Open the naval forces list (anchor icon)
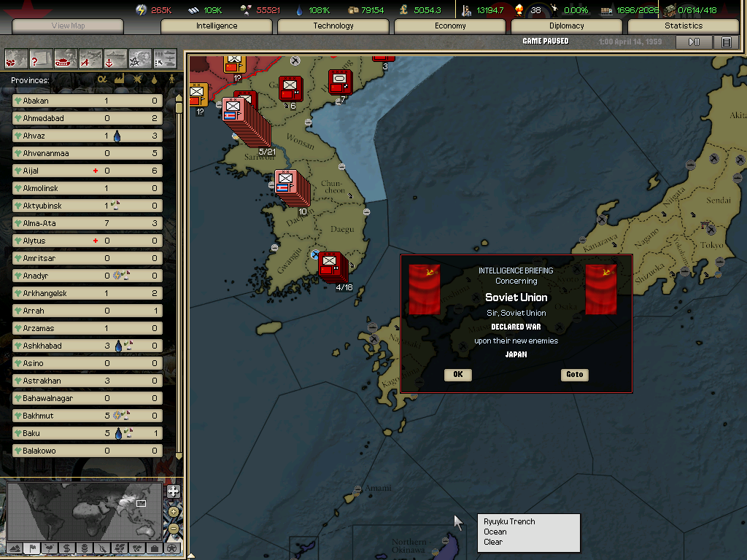The image size is (747, 560). click(x=115, y=58)
